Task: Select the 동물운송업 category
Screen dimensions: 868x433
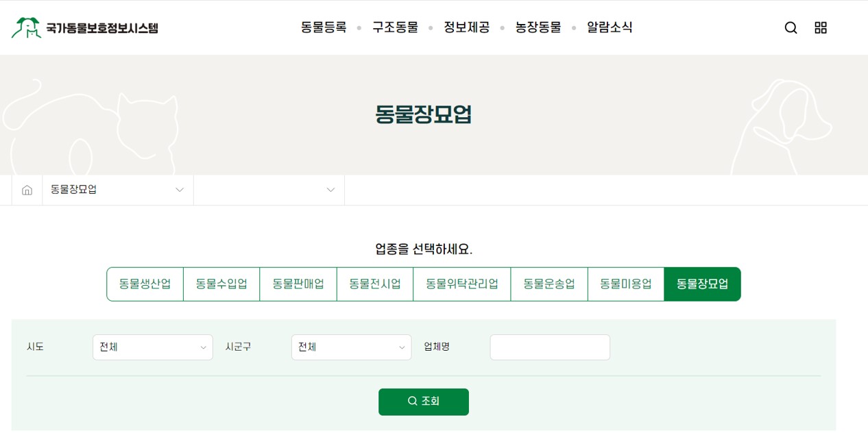Action: pos(549,284)
